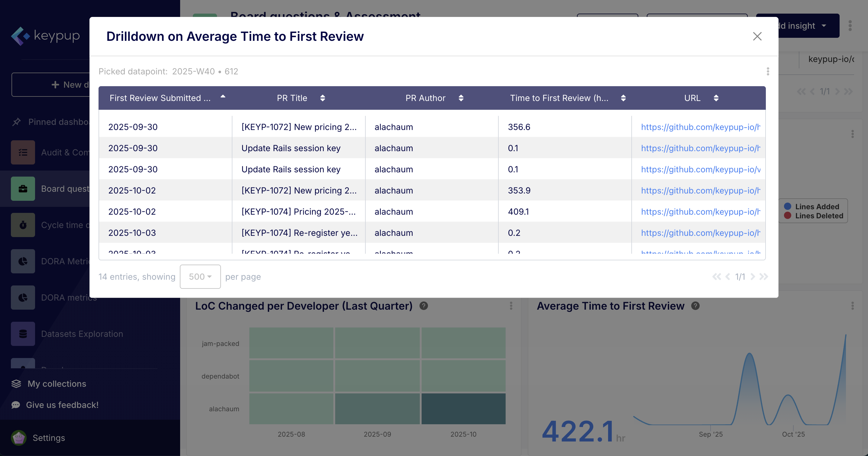Open the 500 per page dropdown

coord(200,277)
